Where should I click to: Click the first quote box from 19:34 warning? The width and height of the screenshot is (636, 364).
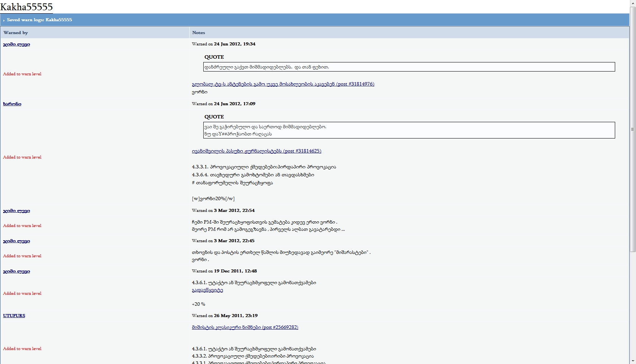click(x=409, y=67)
